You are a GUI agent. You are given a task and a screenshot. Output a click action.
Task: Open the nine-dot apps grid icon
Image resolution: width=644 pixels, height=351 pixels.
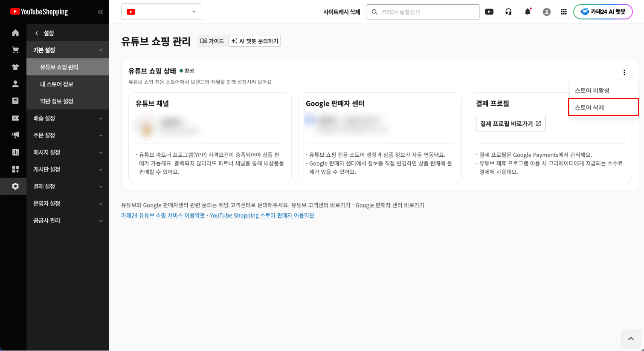564,12
